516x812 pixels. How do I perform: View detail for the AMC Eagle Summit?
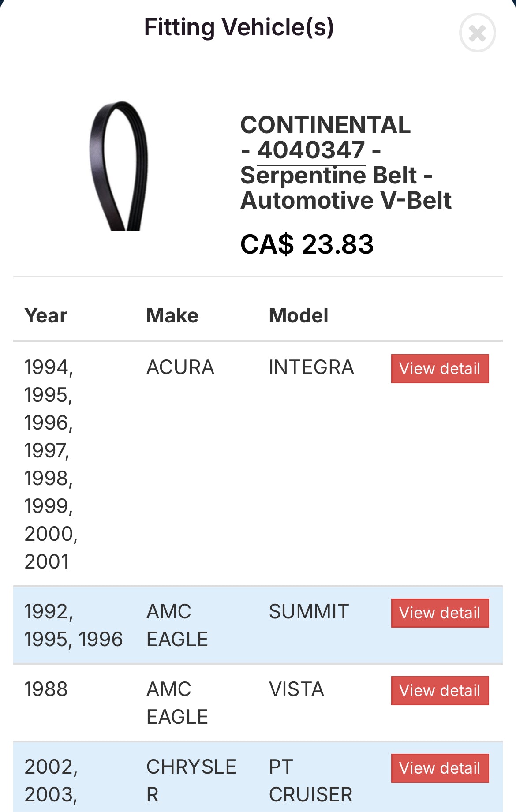440,613
